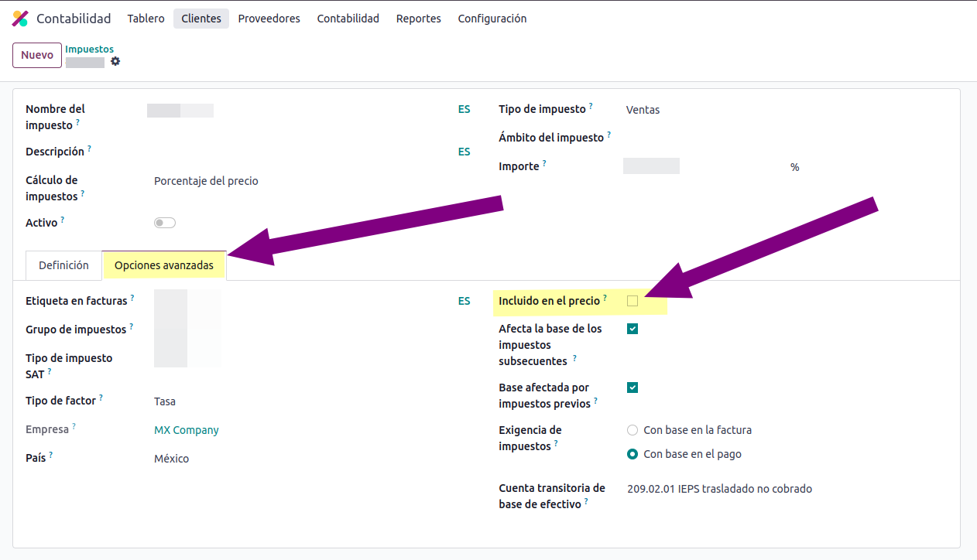Show help tooltip for Cuenta transitoria de base de efectivo
The image size is (977, 560).
[586, 502]
